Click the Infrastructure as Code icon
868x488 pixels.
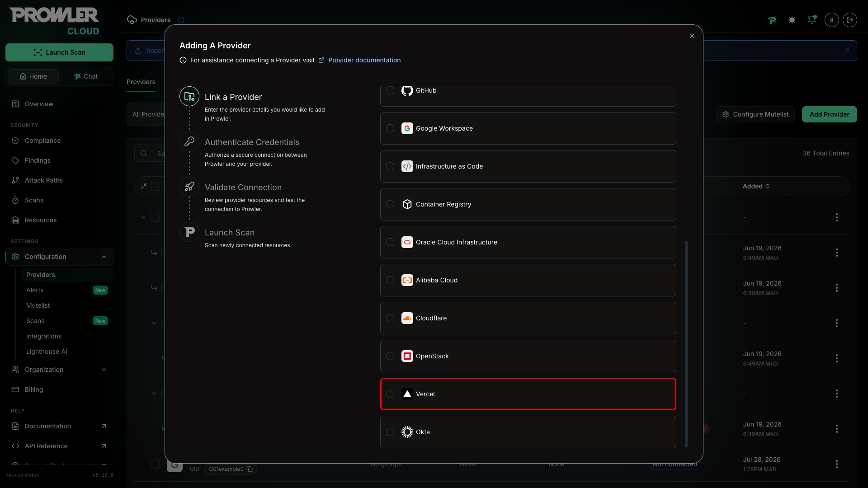tap(407, 166)
